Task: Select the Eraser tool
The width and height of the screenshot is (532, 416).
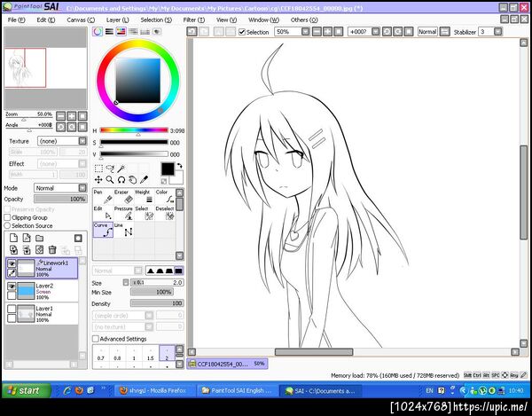Action: click(124, 196)
